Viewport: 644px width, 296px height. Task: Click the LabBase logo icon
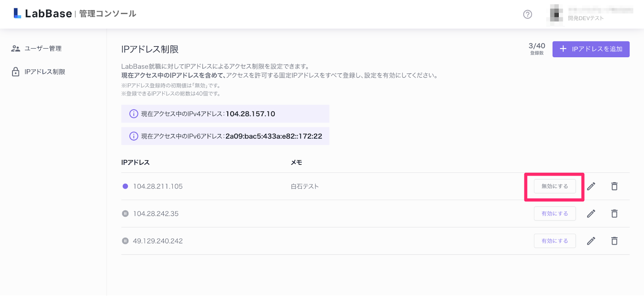(x=17, y=13)
